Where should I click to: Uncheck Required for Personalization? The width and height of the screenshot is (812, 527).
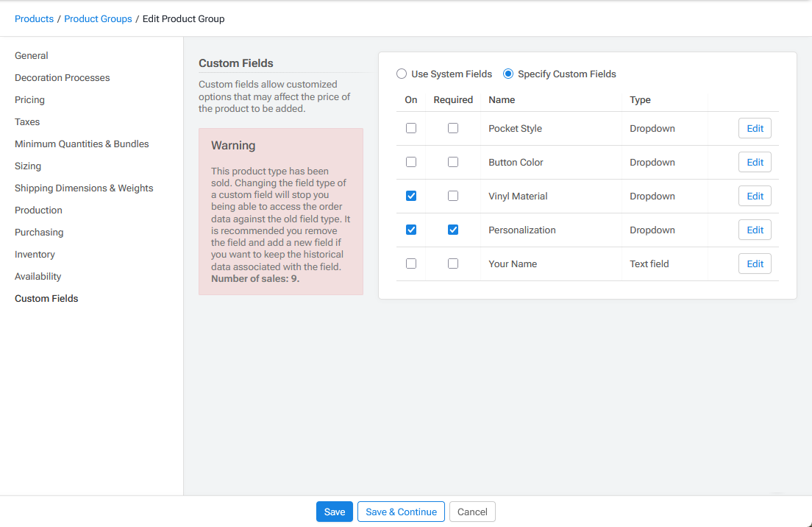452,230
